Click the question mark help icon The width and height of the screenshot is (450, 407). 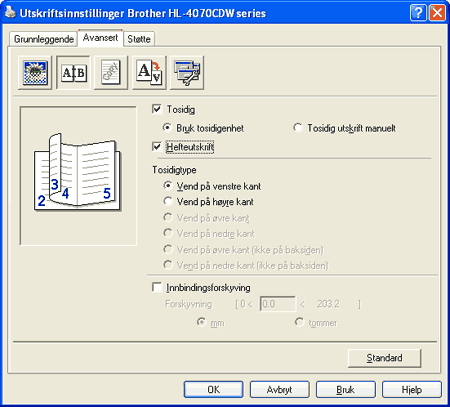[x=418, y=13]
